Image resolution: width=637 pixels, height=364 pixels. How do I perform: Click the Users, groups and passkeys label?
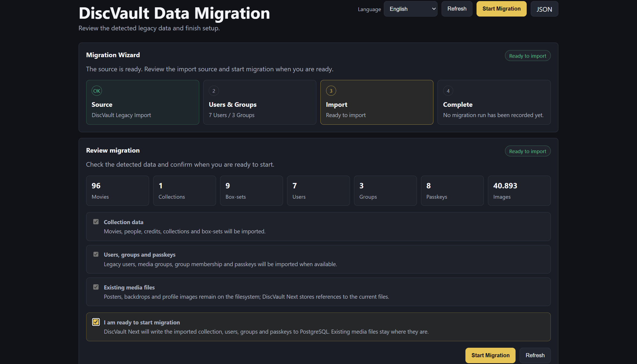(140, 255)
